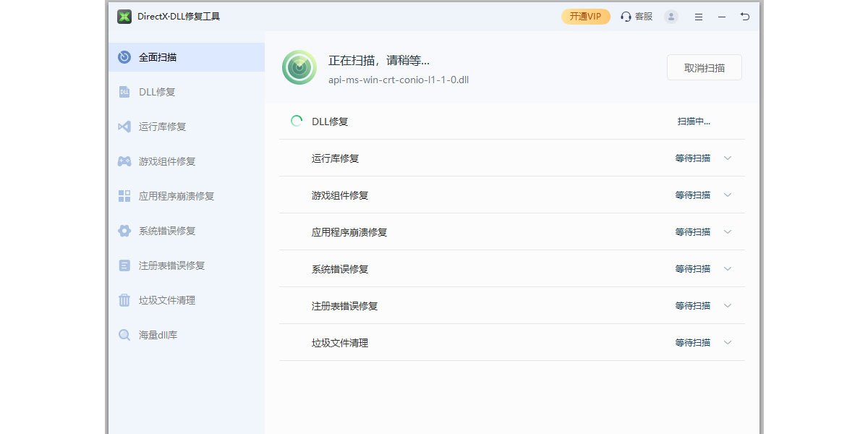868x434 pixels.
Task: Click the 开通VIP button
Action: click(585, 17)
